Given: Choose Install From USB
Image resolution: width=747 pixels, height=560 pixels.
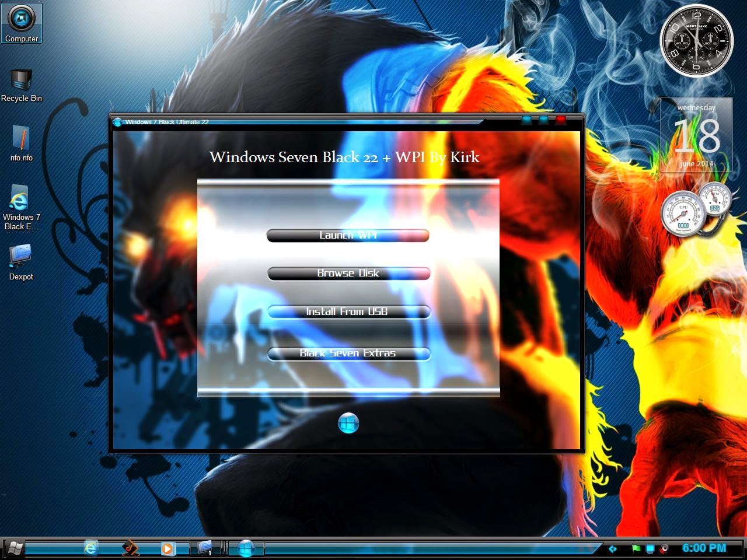Looking at the screenshot, I should (x=348, y=311).
